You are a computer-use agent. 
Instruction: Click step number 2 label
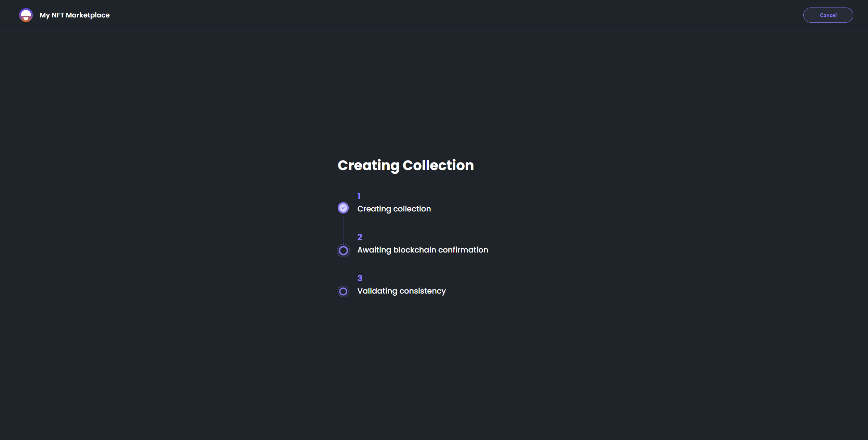[x=360, y=237]
